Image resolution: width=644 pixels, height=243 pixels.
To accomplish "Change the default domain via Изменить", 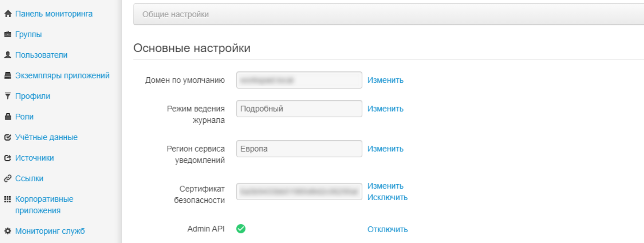I will click(385, 80).
